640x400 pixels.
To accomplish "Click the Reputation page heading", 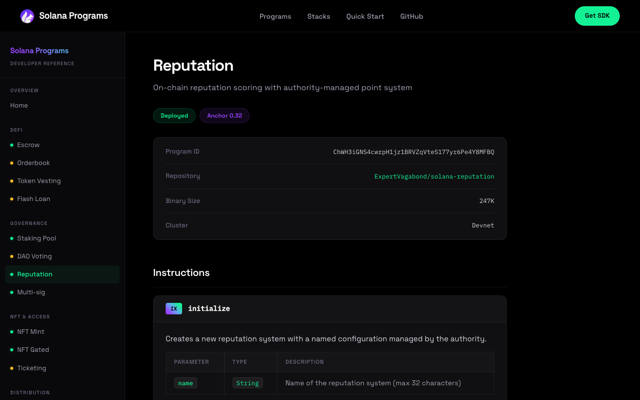I will (193, 66).
